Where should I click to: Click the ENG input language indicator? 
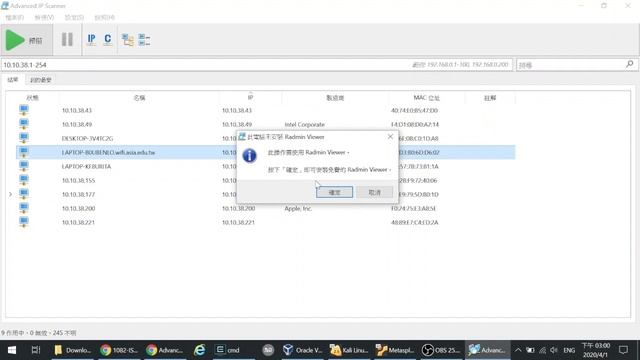click(569, 350)
